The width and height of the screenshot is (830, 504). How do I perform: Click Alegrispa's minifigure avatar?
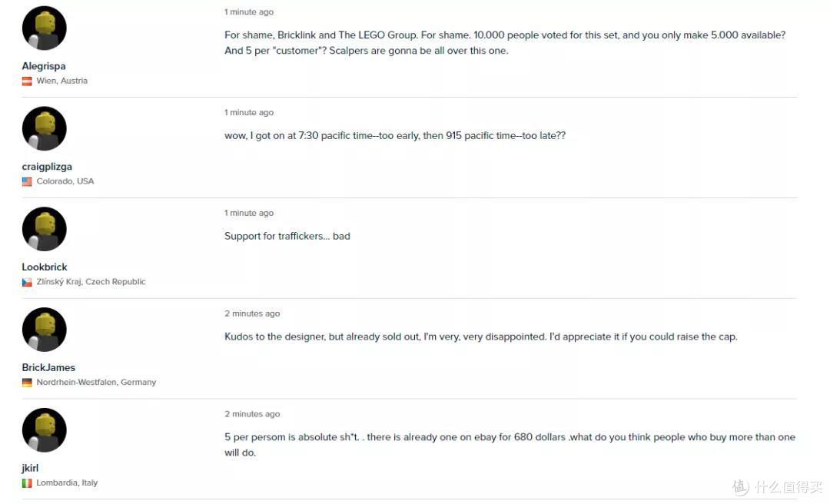coord(45,28)
